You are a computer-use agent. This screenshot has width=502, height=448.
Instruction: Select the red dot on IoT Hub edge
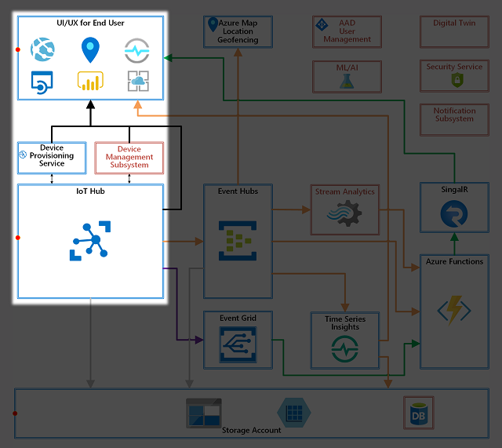tap(18, 238)
